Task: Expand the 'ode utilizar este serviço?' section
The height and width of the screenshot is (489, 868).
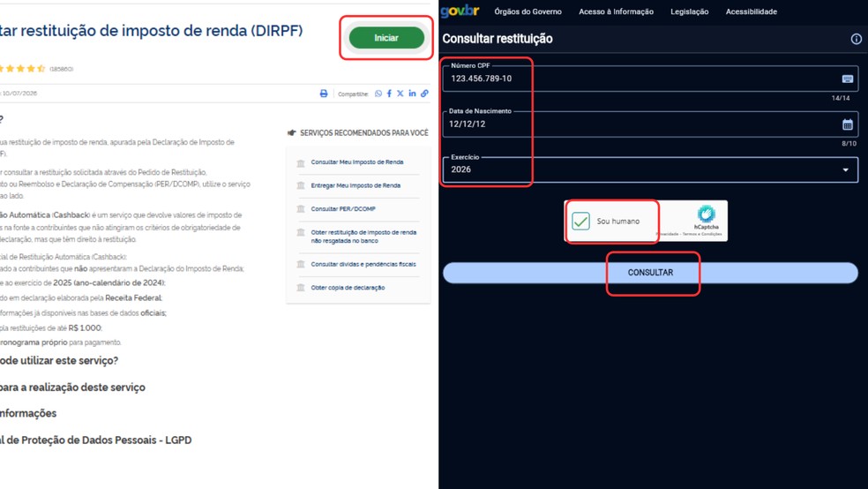Action: [x=59, y=360]
